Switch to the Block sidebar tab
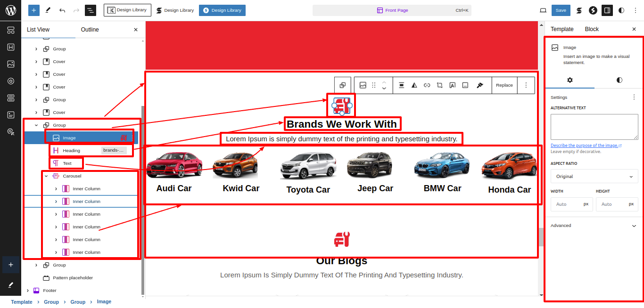Image resolution: width=644 pixels, height=308 pixels. [592, 29]
